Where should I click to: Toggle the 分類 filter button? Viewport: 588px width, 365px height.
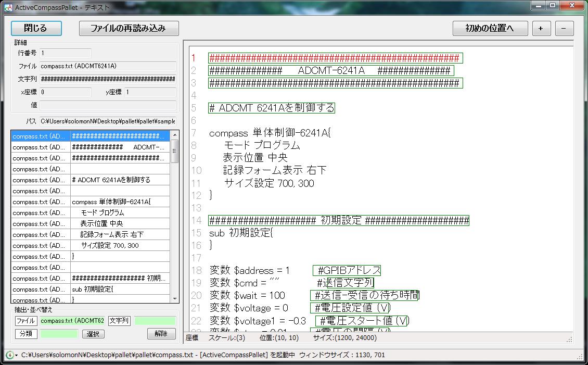point(25,334)
